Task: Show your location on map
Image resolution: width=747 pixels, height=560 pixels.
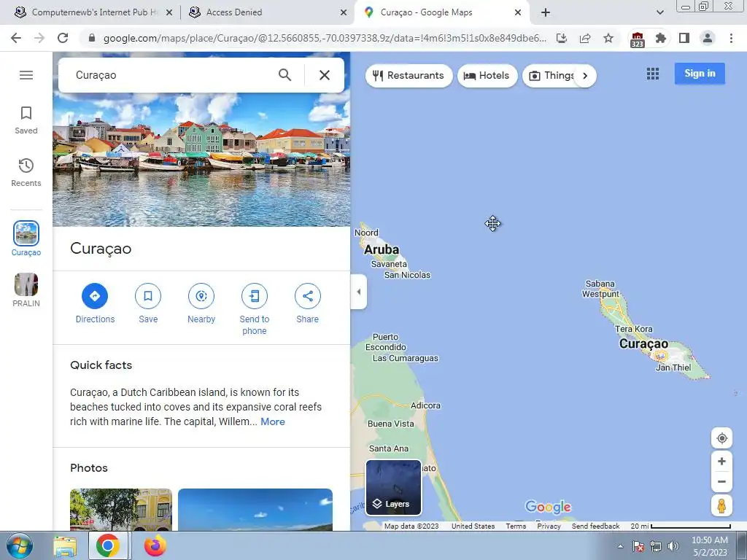Action: pyautogui.click(x=721, y=438)
